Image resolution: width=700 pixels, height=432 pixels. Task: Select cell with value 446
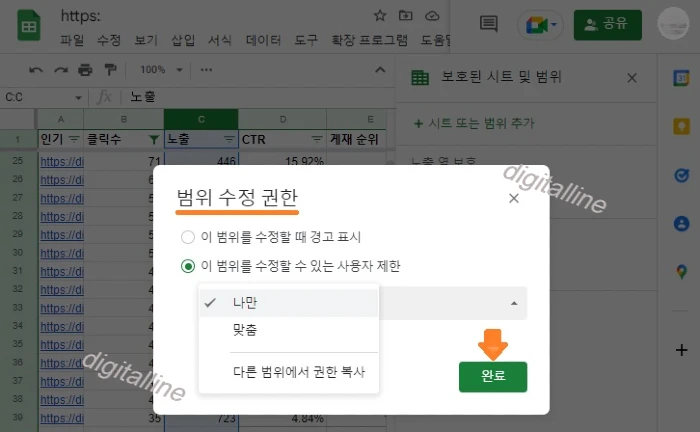click(x=201, y=161)
